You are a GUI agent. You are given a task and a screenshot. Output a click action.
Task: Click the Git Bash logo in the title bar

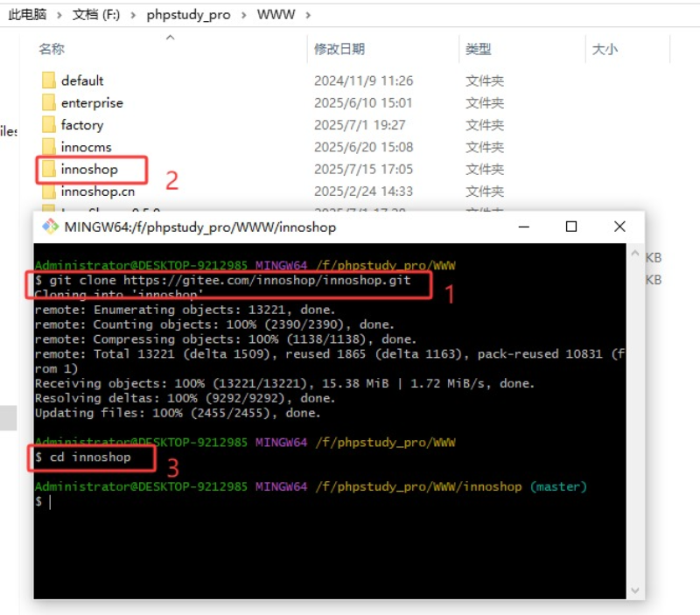click(50, 227)
